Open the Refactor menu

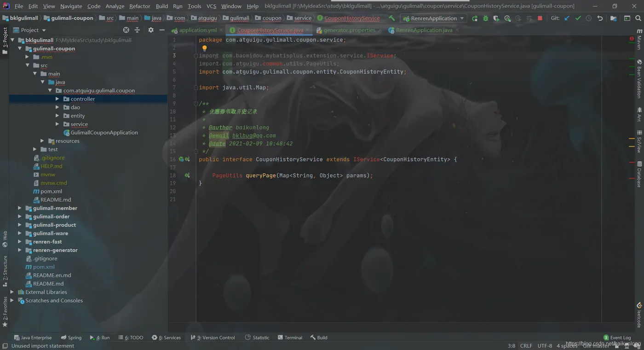pyautogui.click(x=140, y=6)
